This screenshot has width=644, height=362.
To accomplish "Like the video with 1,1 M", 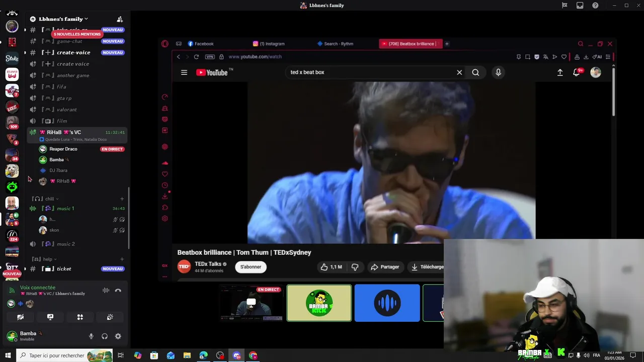I will click(332, 267).
